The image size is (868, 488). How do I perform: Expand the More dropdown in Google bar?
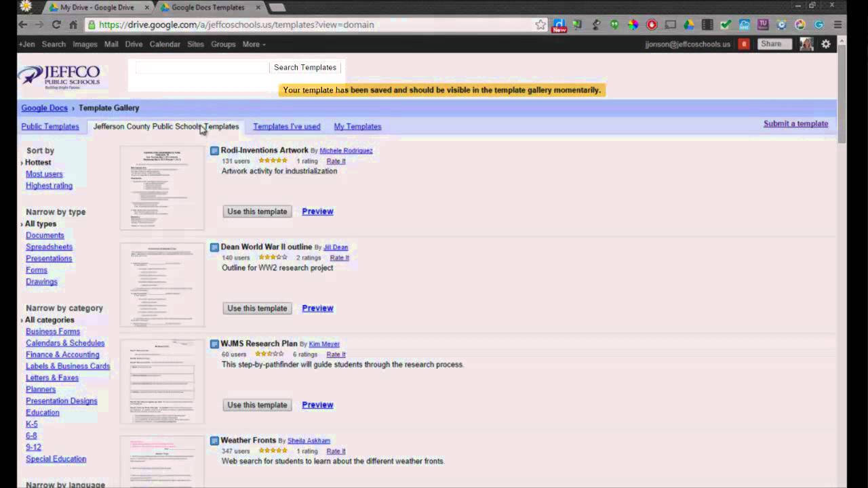(254, 44)
